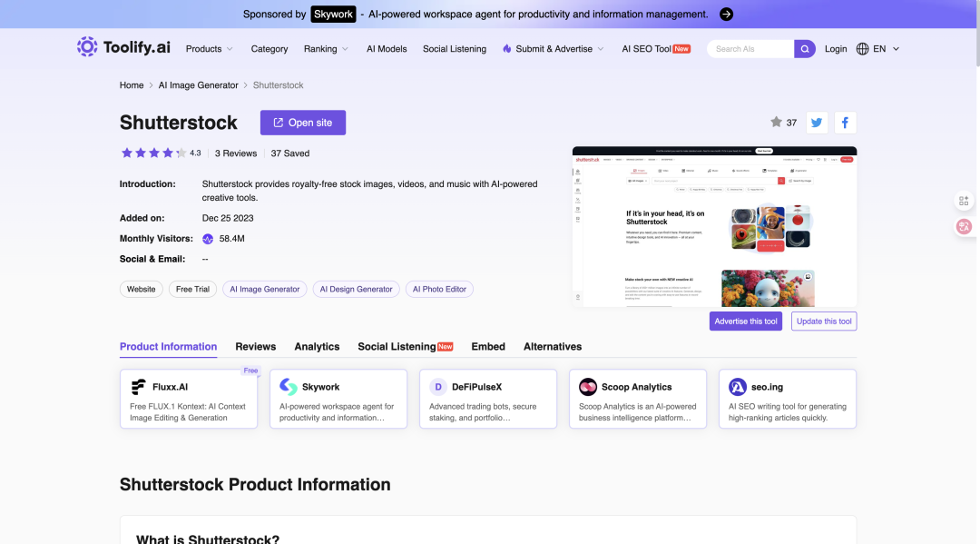This screenshot has height=544, width=980.
Task: Click the seo.ing logo icon
Action: (738, 387)
